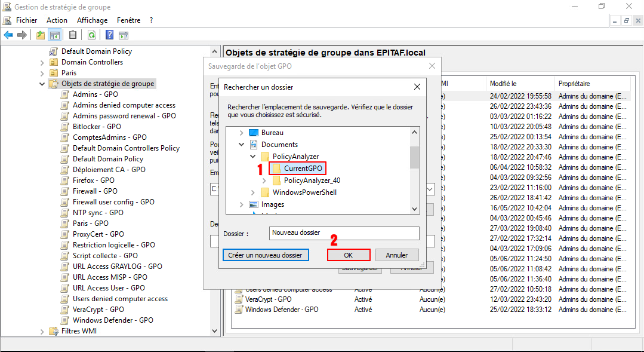Click the blue Back arrow in toolbar

click(8, 35)
